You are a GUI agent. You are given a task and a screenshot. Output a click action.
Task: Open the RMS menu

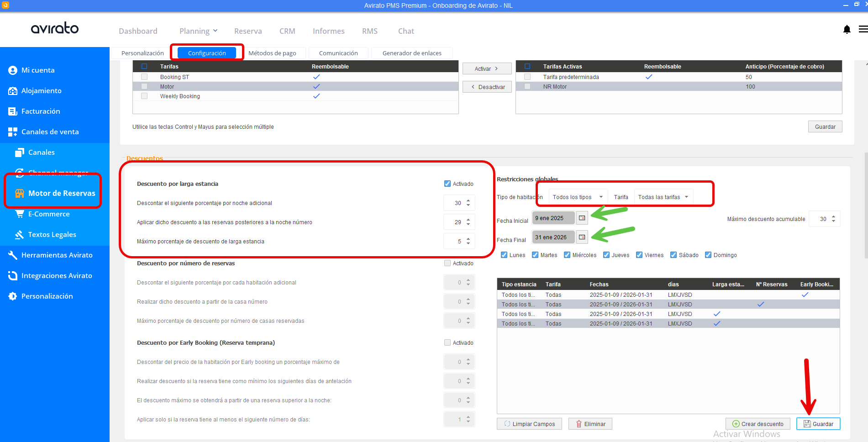370,31
